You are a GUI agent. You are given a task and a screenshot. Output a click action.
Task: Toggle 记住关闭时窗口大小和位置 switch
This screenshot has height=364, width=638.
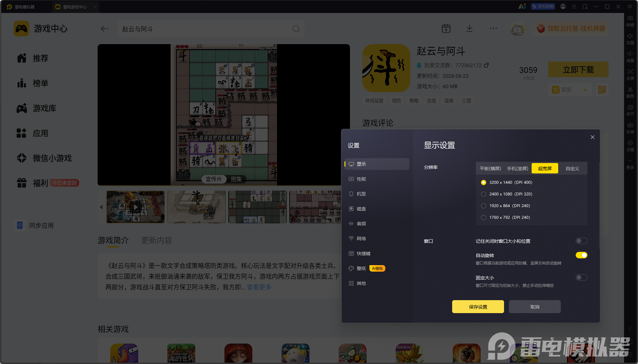point(581,241)
